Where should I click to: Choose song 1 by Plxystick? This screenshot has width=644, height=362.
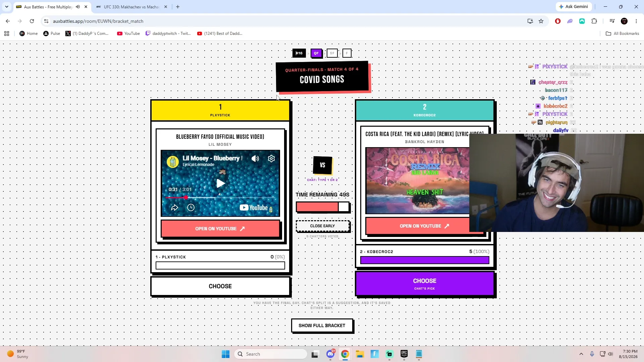[220, 286]
